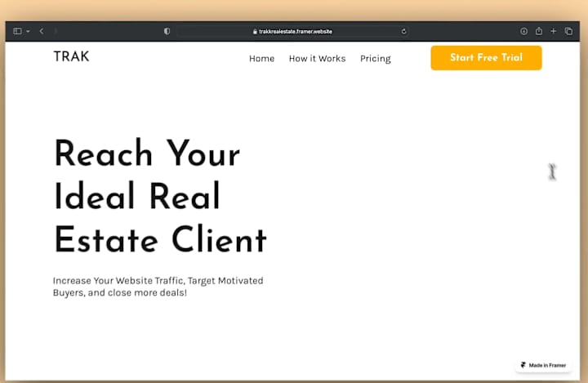Open the privacy shield report icon
The width and height of the screenshot is (588, 383).
(x=167, y=31)
